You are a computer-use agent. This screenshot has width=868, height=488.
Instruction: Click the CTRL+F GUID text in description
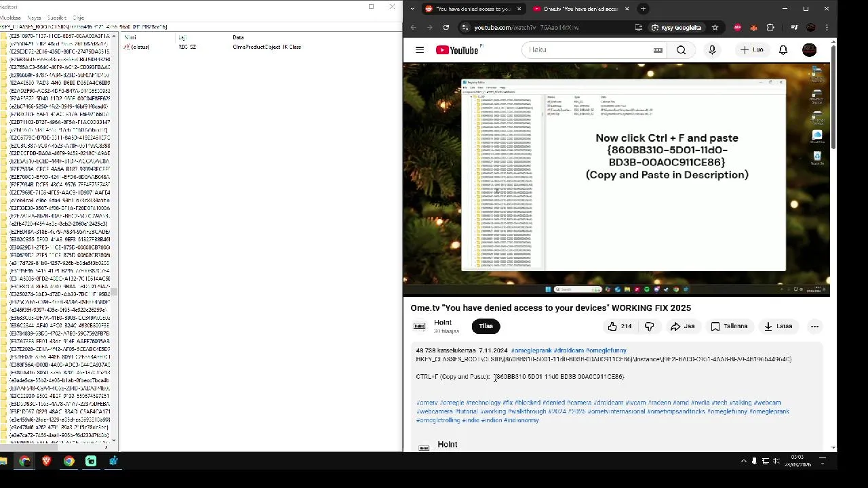click(x=559, y=377)
